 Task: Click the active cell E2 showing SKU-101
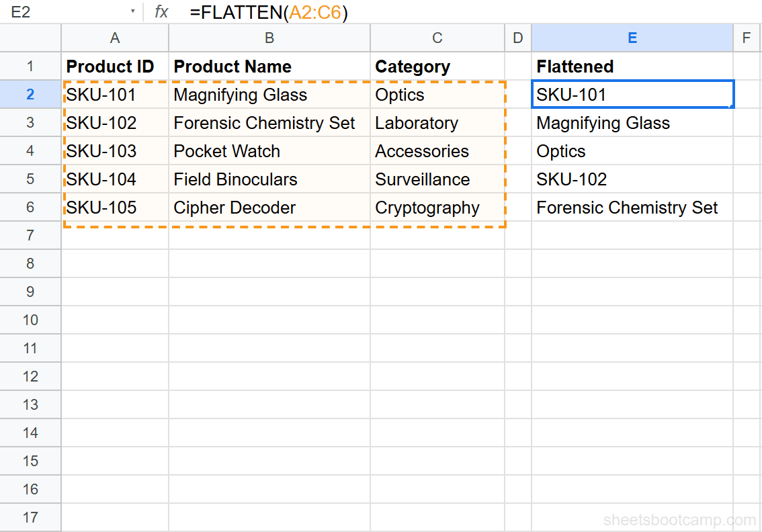tap(632, 95)
